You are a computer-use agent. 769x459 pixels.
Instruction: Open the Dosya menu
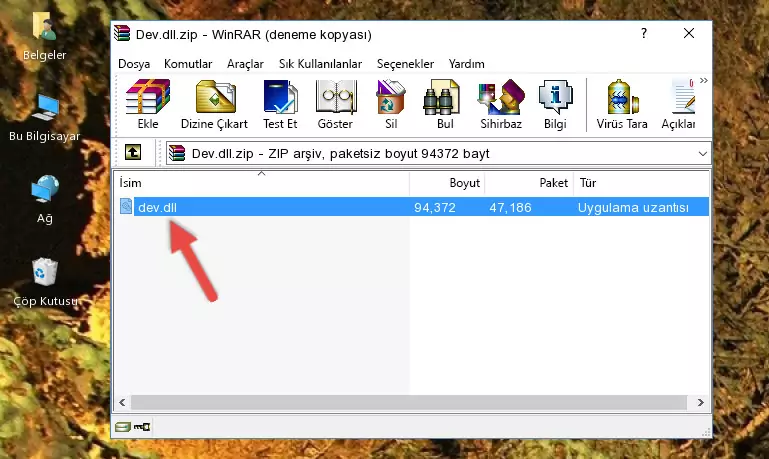(134, 64)
